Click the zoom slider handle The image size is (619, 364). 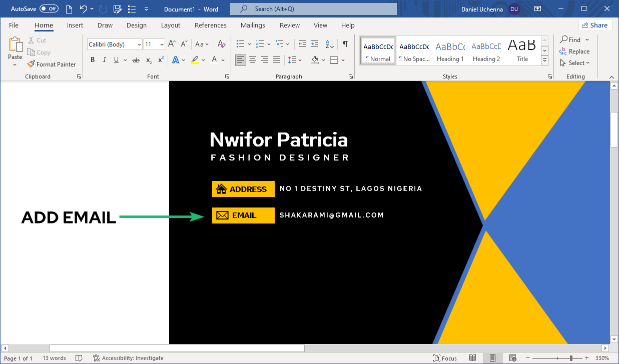tap(571, 358)
